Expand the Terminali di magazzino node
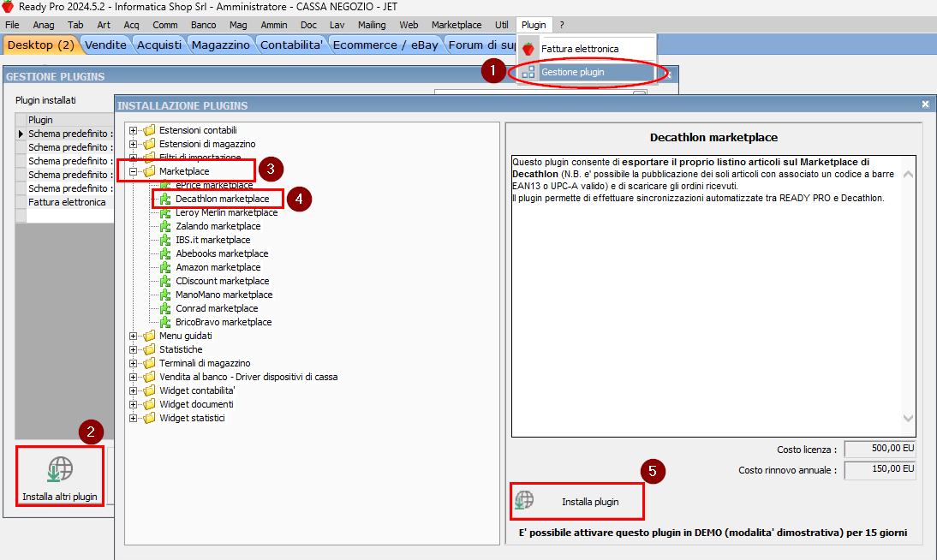This screenshot has height=560, width=937. pyautogui.click(x=134, y=363)
